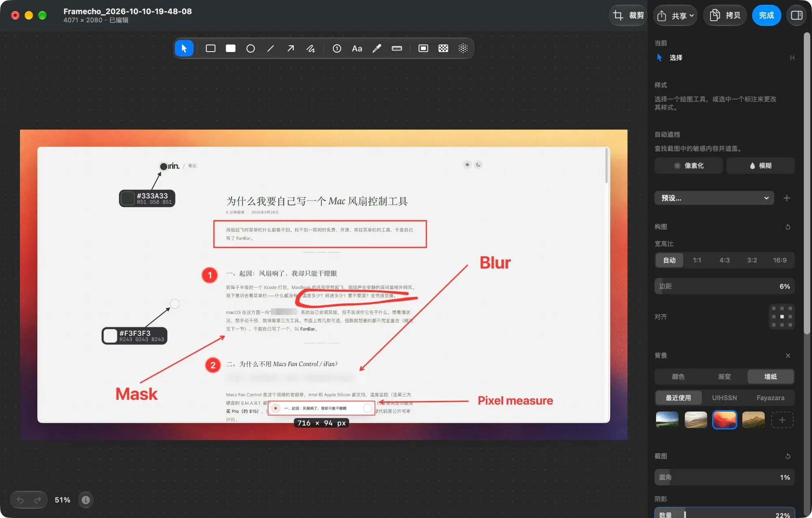Click the Framecho file name title
The height and width of the screenshot is (518, 812).
click(127, 11)
